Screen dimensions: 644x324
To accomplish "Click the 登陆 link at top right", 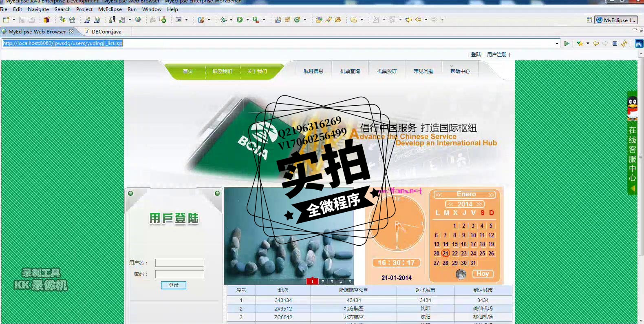I will point(476,54).
